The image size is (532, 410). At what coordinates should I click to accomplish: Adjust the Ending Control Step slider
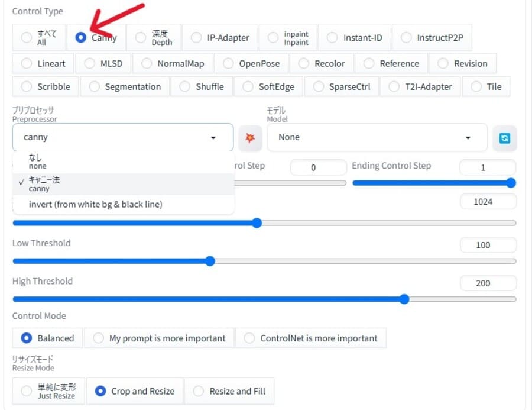(x=434, y=183)
